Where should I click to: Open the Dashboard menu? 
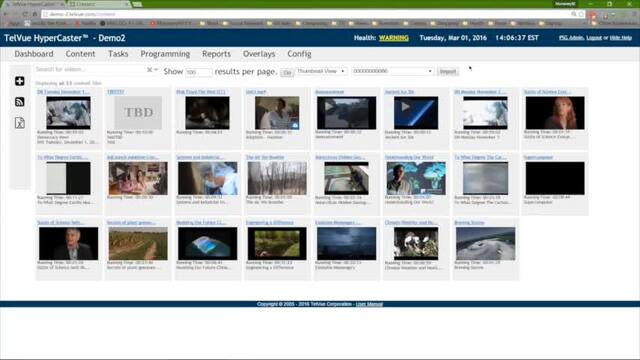point(34,54)
